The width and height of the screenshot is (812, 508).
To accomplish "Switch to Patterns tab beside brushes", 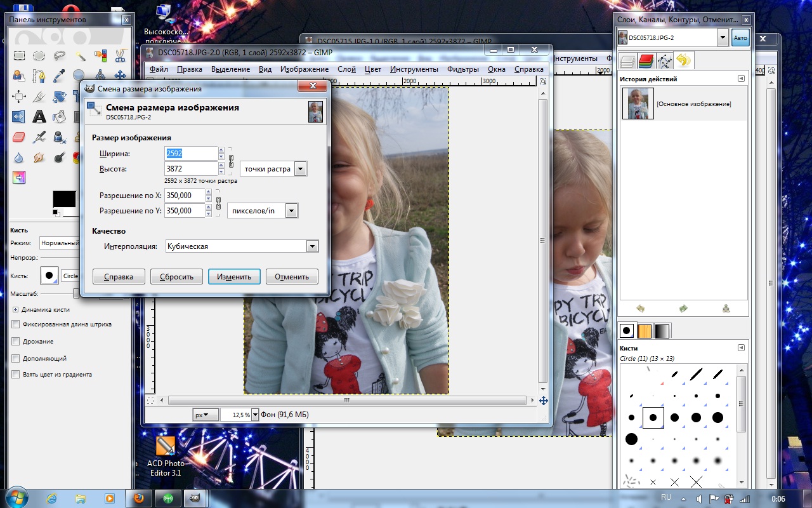I will click(645, 331).
